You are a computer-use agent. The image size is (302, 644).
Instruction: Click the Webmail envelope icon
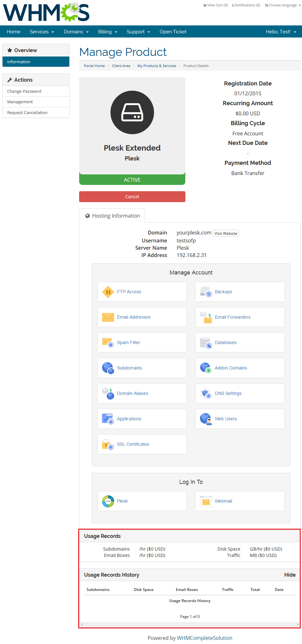point(206,501)
